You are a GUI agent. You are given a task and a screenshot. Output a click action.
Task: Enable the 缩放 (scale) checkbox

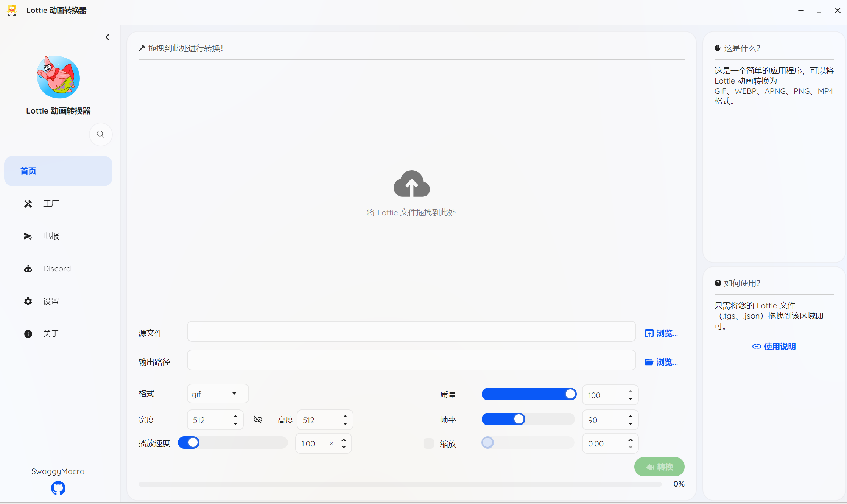pos(428,443)
